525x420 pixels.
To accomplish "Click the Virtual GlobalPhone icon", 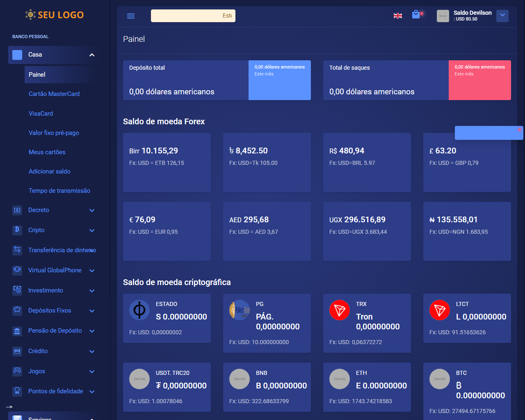I will coord(17,270).
